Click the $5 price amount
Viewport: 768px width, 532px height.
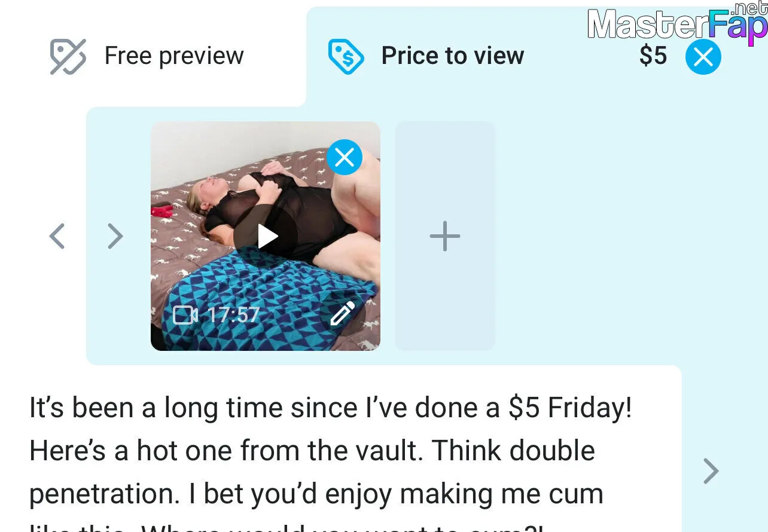[x=653, y=56]
